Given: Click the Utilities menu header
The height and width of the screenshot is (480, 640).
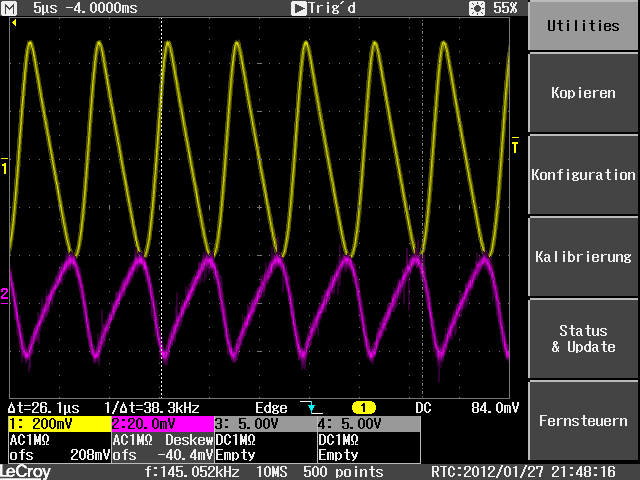Looking at the screenshot, I should pyautogui.click(x=583, y=26).
